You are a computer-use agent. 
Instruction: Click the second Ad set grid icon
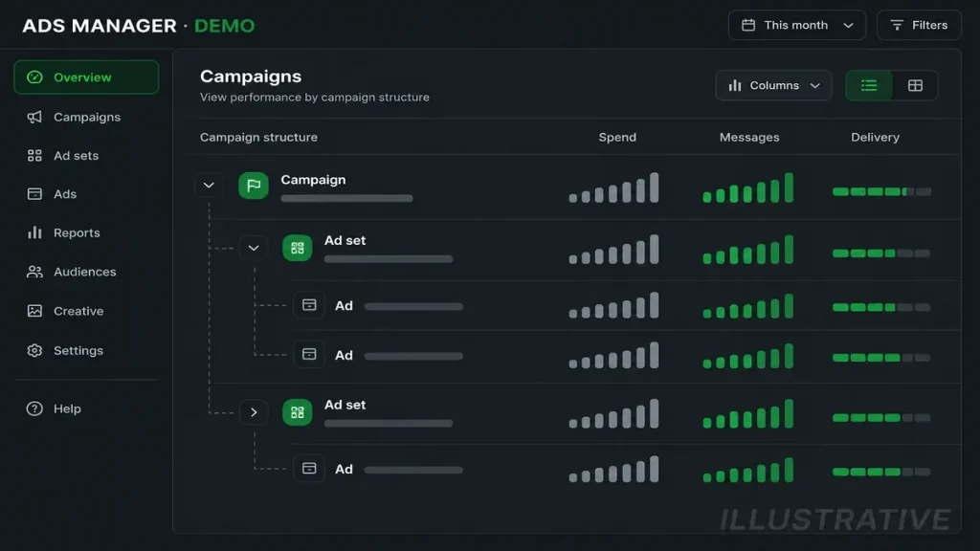(x=298, y=412)
